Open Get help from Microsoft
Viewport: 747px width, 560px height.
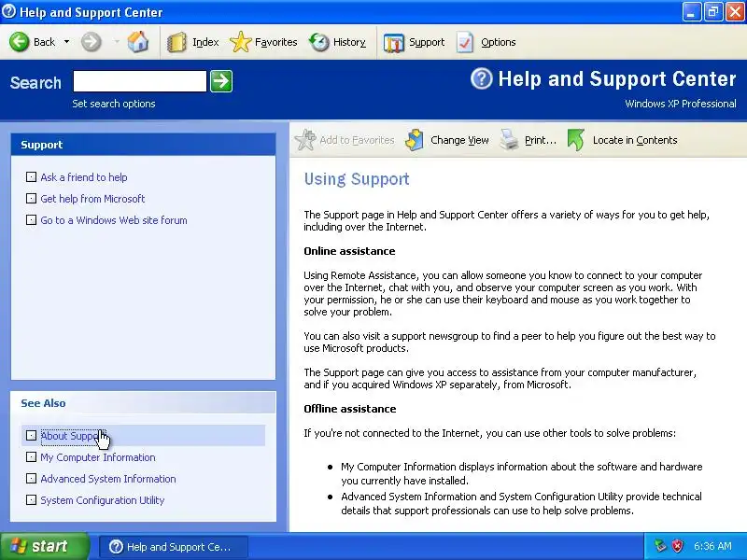(92, 199)
